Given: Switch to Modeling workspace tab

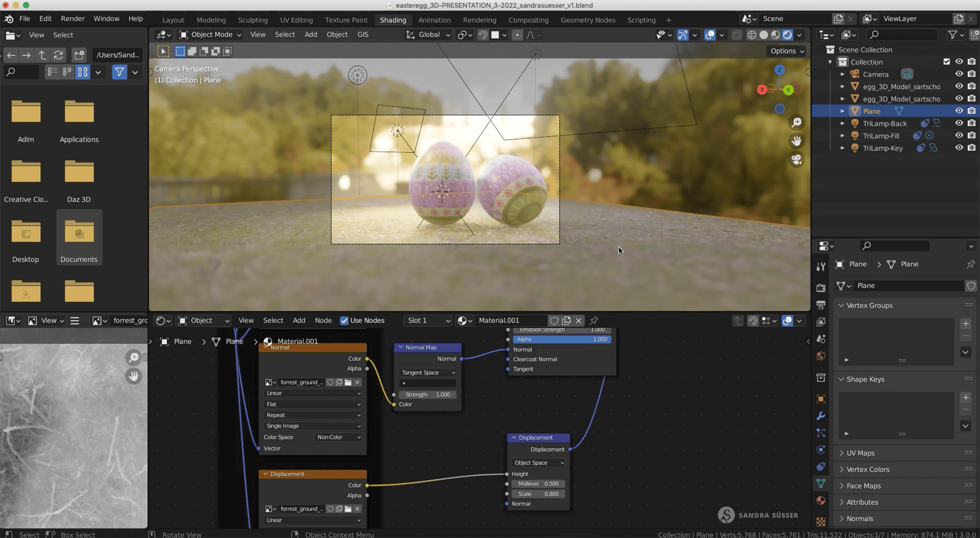Looking at the screenshot, I should tap(211, 20).
